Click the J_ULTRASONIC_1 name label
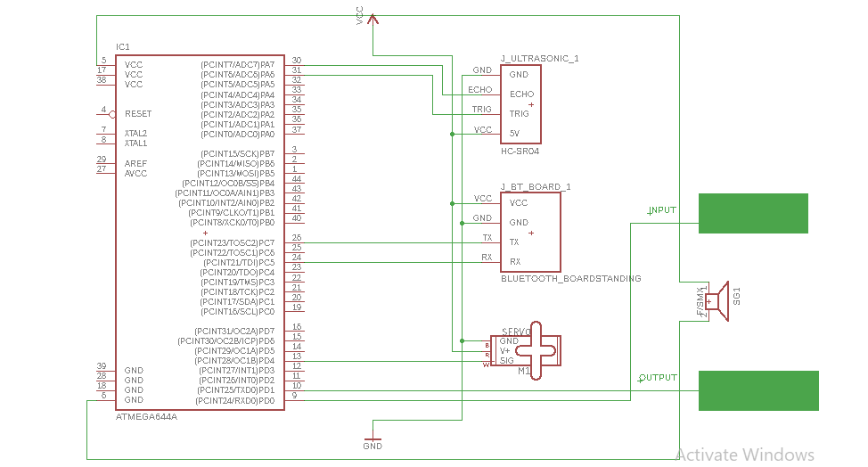This screenshot has width=868, height=467. [540, 58]
